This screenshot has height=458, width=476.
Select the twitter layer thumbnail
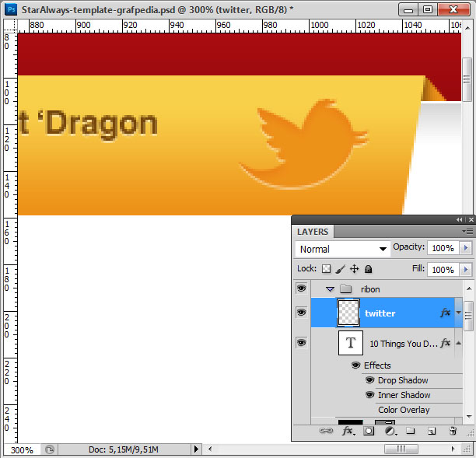pos(348,313)
